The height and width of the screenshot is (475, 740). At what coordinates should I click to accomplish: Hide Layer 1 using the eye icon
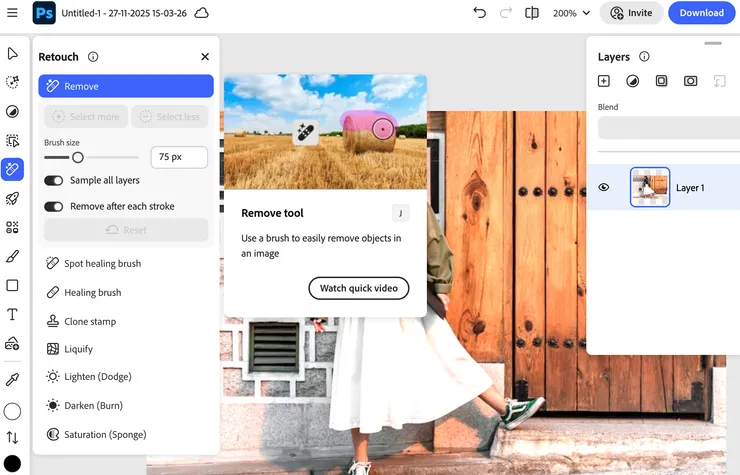[603, 187]
